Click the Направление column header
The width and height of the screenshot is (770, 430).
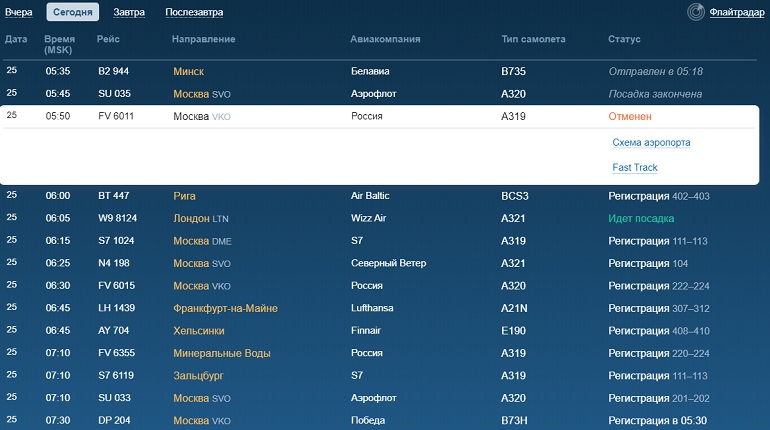(203, 39)
